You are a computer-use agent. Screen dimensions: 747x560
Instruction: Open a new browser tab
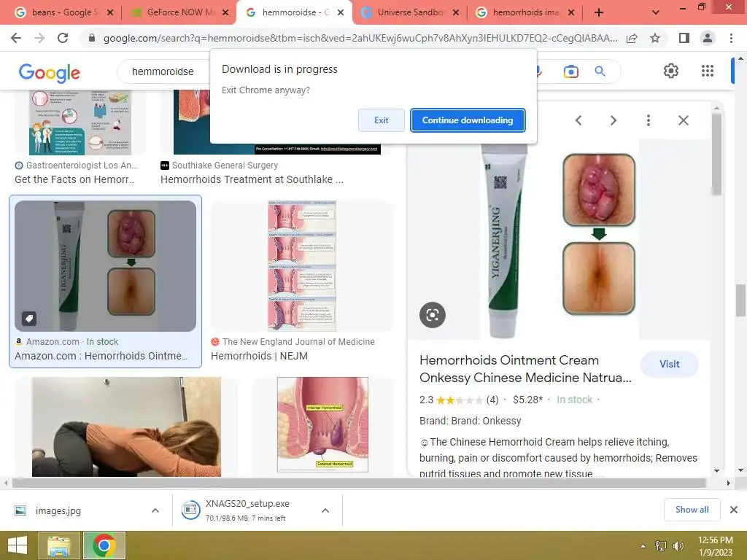coord(599,12)
